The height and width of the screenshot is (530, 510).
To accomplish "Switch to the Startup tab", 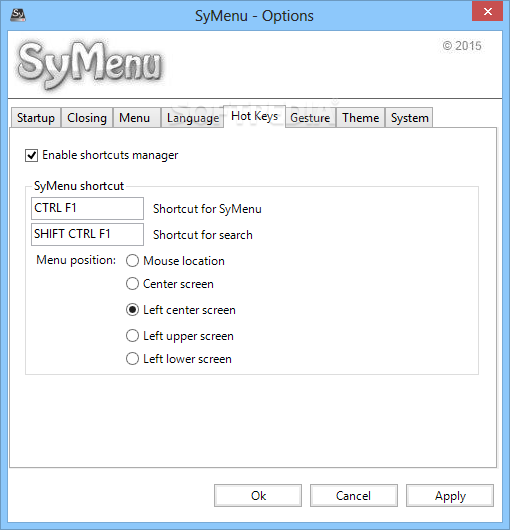I will (x=36, y=118).
